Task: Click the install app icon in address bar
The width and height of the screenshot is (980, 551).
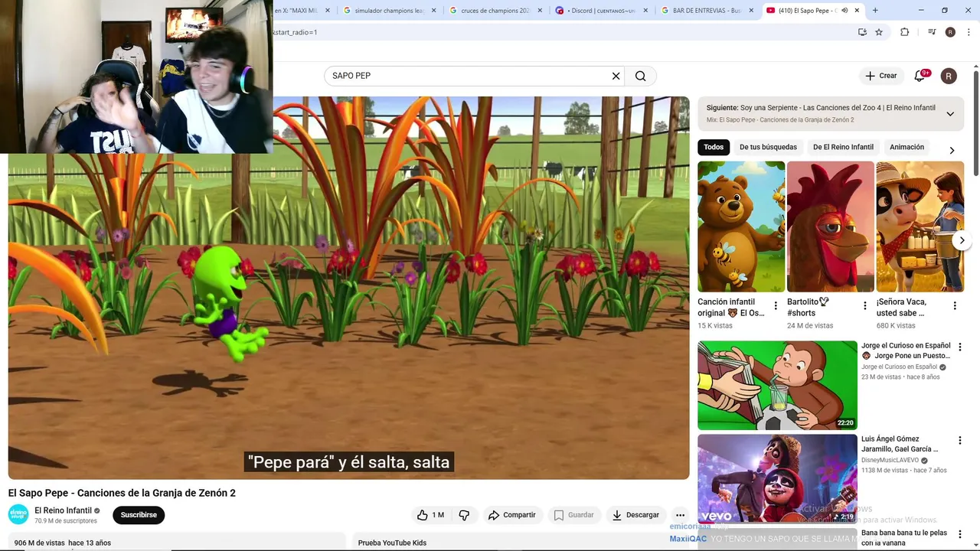Action: pyautogui.click(x=862, y=32)
